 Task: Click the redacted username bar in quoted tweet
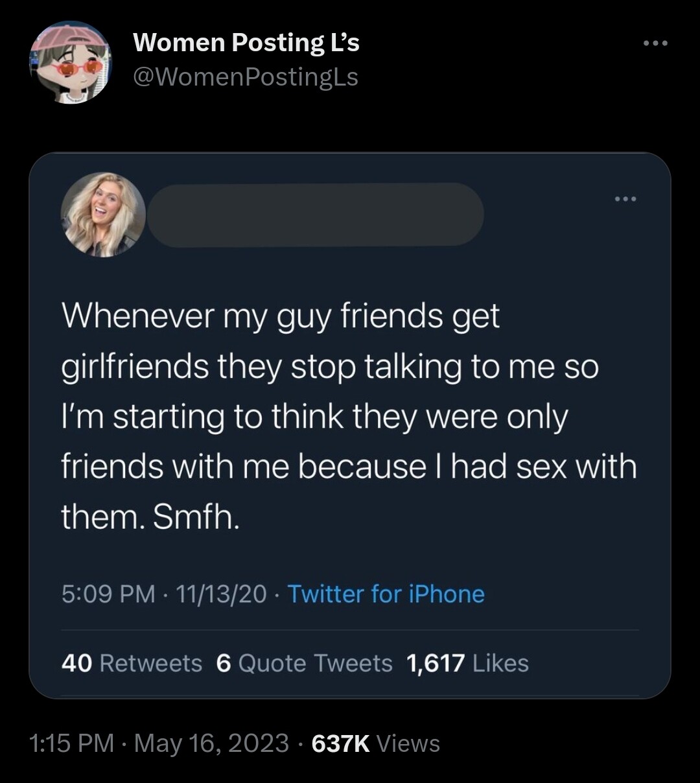point(315,215)
